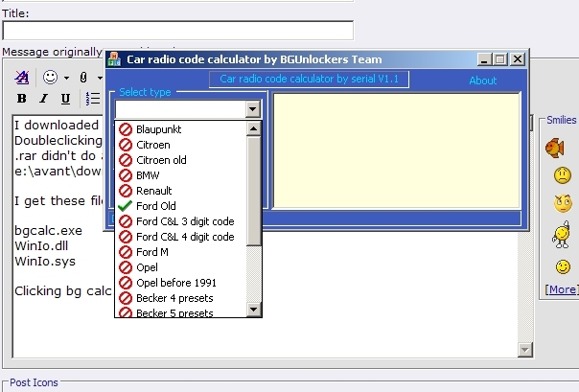The image size is (579, 392).
Task: Click the paperclip attachment icon
Action: pyautogui.click(x=83, y=78)
